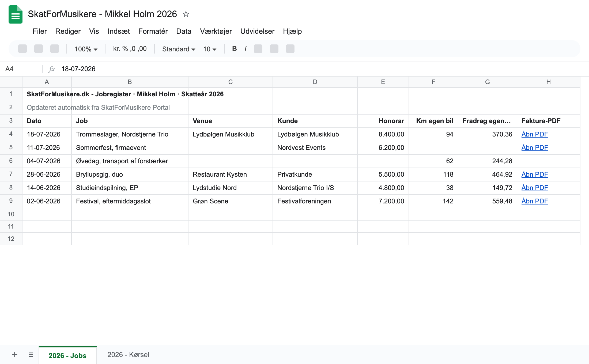Select header cell 'Faktura-PDF'

(x=549, y=121)
